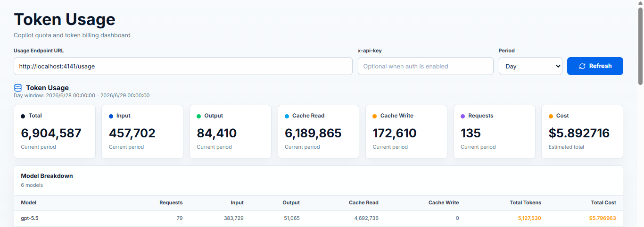Image resolution: width=644 pixels, height=227 pixels.
Task: Click gpt-5.5 total tokens 5,127,530
Action: pos(529,218)
